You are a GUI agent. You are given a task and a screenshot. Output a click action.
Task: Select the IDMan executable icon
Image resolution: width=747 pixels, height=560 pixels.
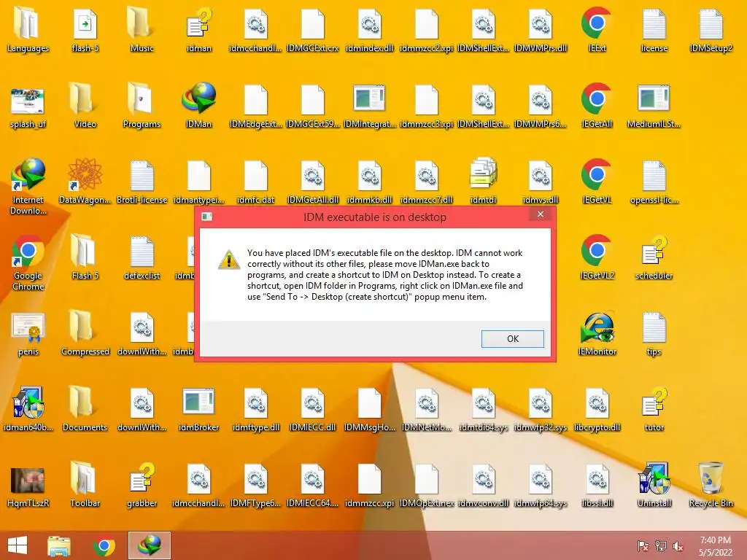(198, 99)
